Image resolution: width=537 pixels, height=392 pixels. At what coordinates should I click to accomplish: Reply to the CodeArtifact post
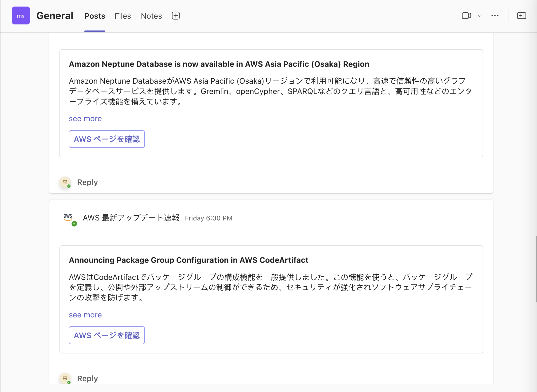click(87, 378)
